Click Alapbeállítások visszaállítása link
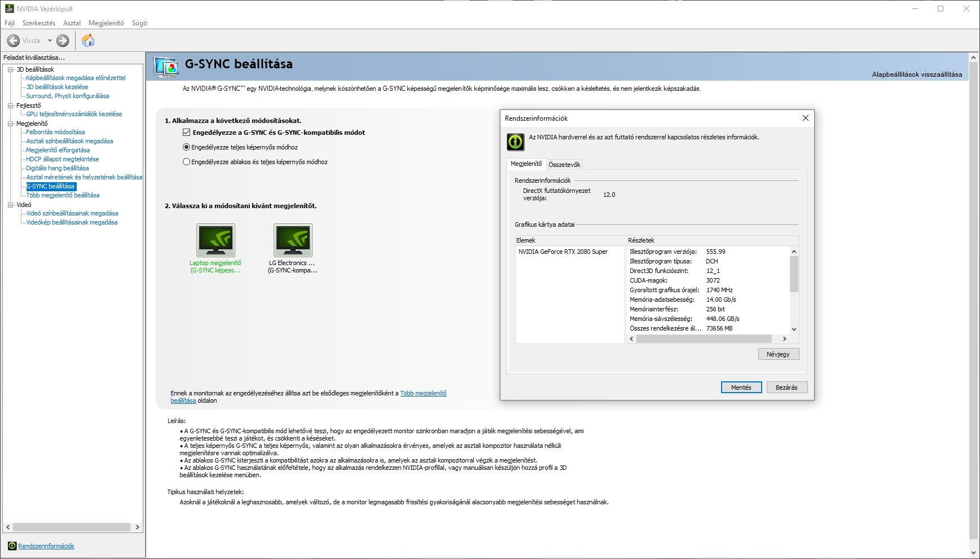The height and width of the screenshot is (559, 980). pos(917,74)
